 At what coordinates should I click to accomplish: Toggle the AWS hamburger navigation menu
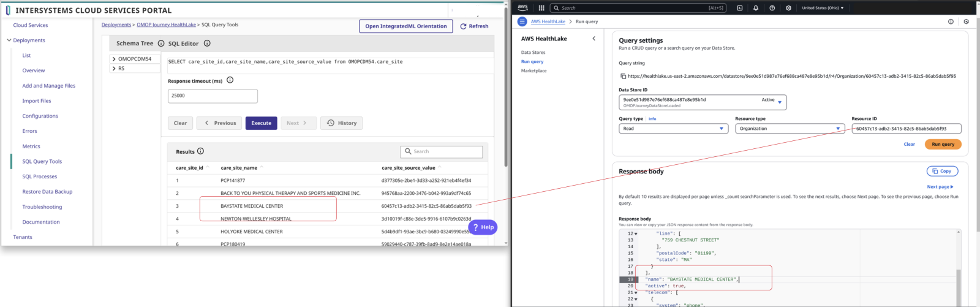(x=522, y=21)
